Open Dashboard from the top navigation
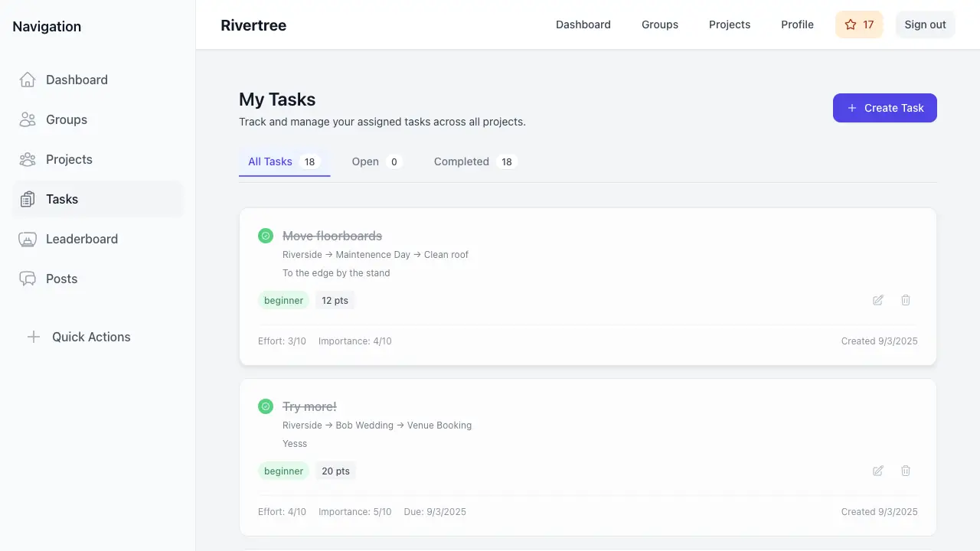This screenshot has height=551, width=980. (x=583, y=24)
